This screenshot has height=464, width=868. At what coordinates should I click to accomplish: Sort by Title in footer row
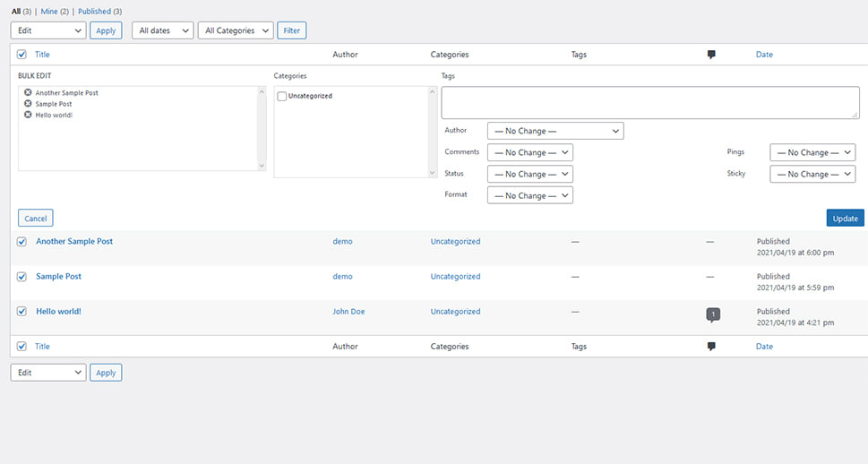coord(43,347)
